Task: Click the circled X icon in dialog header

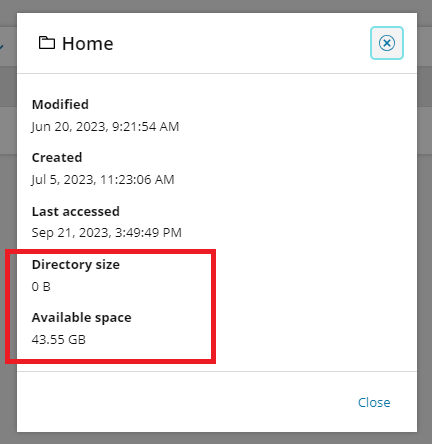Action: 387,43
